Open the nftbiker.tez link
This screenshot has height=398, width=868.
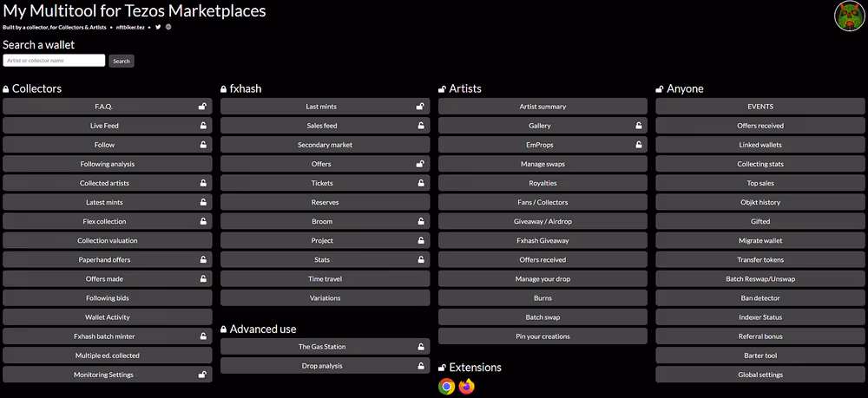130,27
